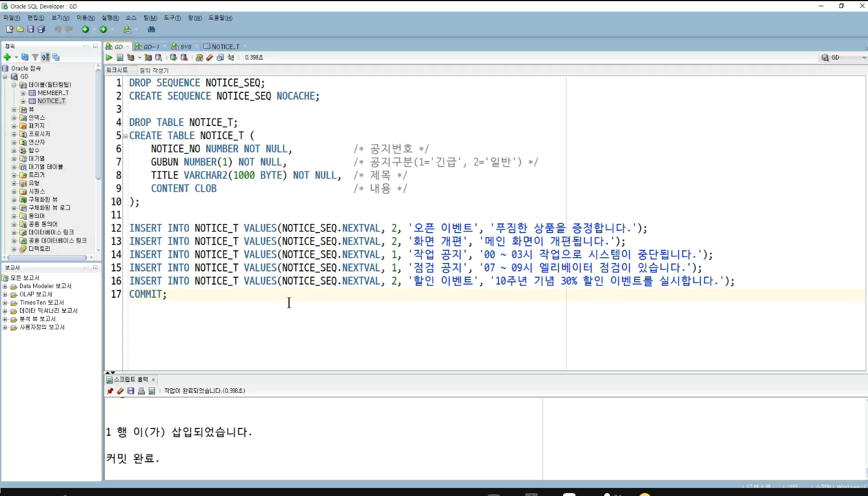The height and width of the screenshot is (496, 868).
Task: Run the SQL statement with the green play icon
Action: (109, 57)
